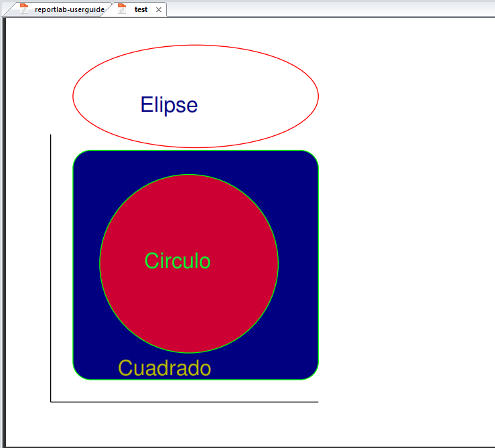Screen dimensions: 495x448
Task: Click the PDF icon on test tab
Action: point(122,9)
